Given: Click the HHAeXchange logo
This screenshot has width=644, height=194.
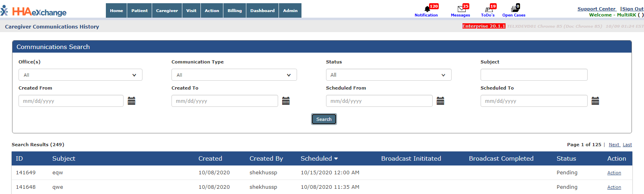Looking at the screenshot, I should point(34,11).
